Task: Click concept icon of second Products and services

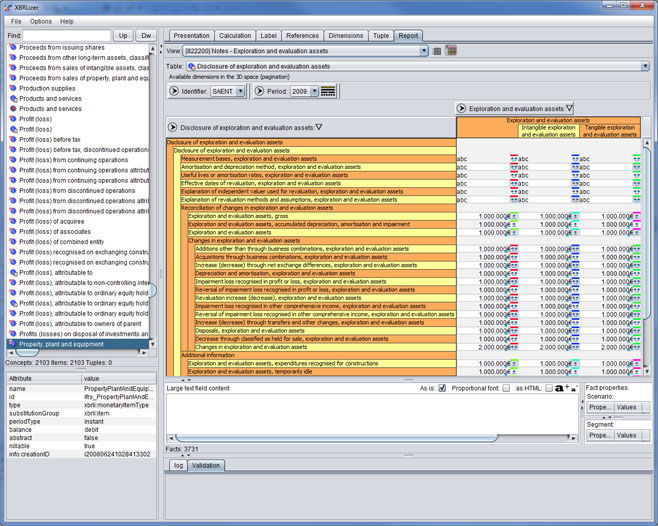Action: [13, 109]
